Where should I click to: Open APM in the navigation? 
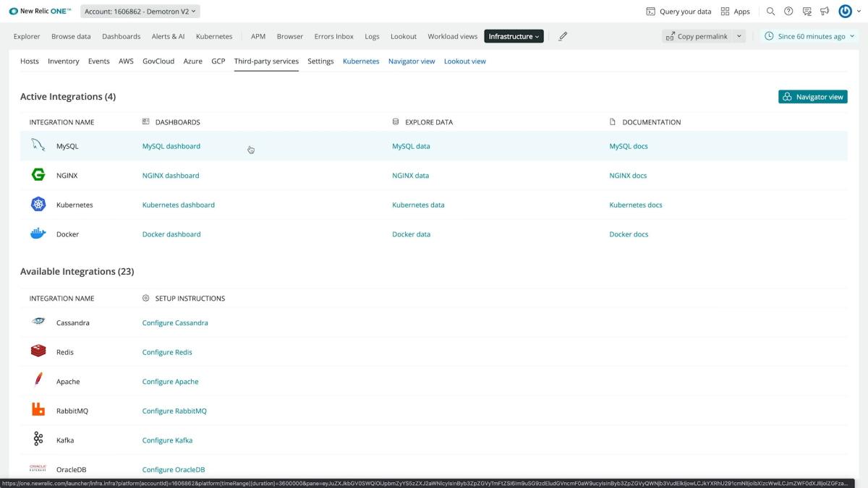pos(258,36)
